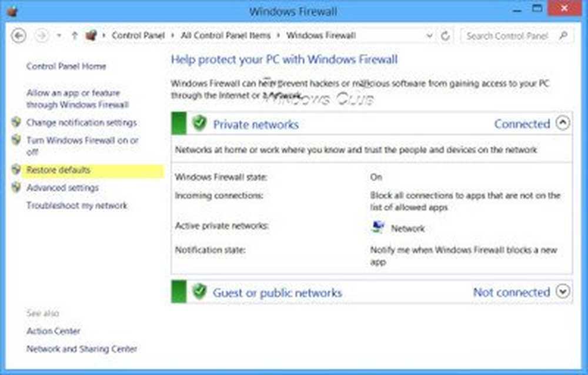This screenshot has height=375, width=588.
Task: Click the Search Control Panel field
Action: [x=507, y=36]
